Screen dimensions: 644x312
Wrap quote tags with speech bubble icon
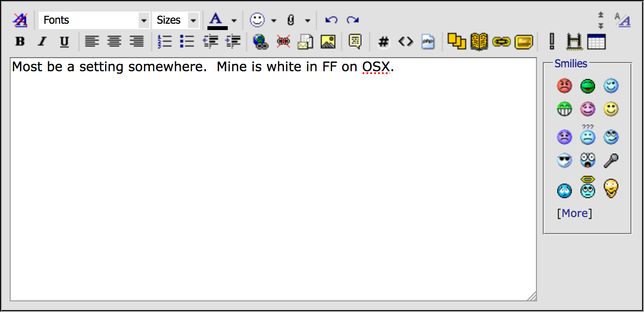point(355,42)
